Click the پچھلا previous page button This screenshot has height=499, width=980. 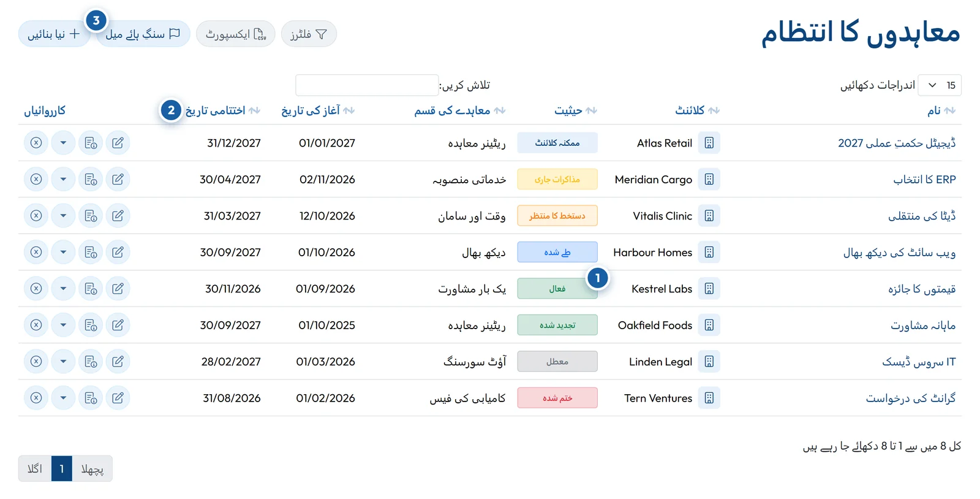[x=92, y=468]
